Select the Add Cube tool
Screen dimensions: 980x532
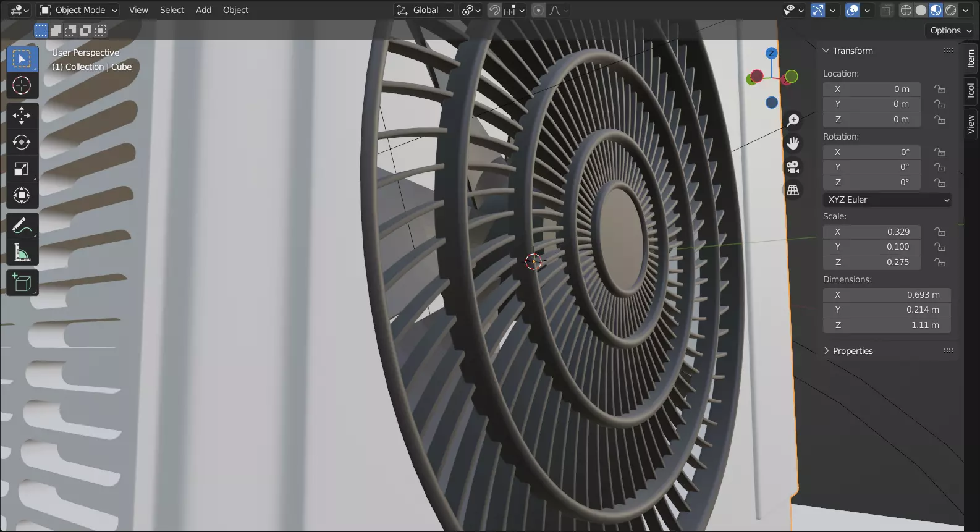(22, 282)
